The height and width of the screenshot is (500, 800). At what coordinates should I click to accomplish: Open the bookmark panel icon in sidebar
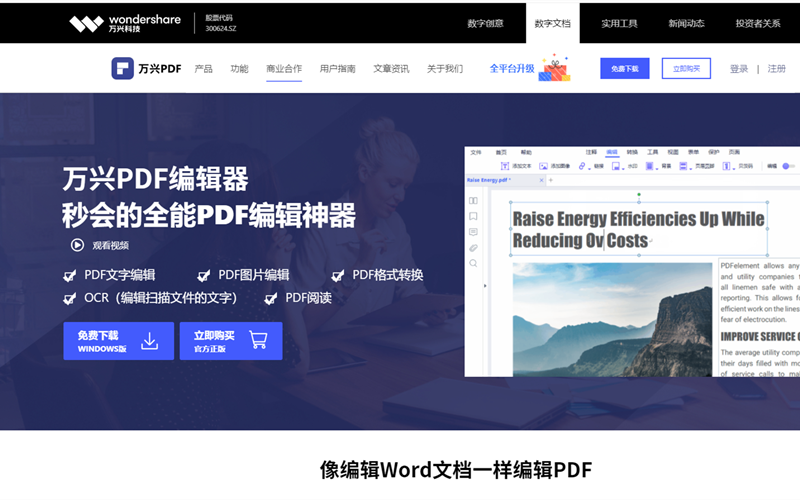pyautogui.click(x=473, y=216)
